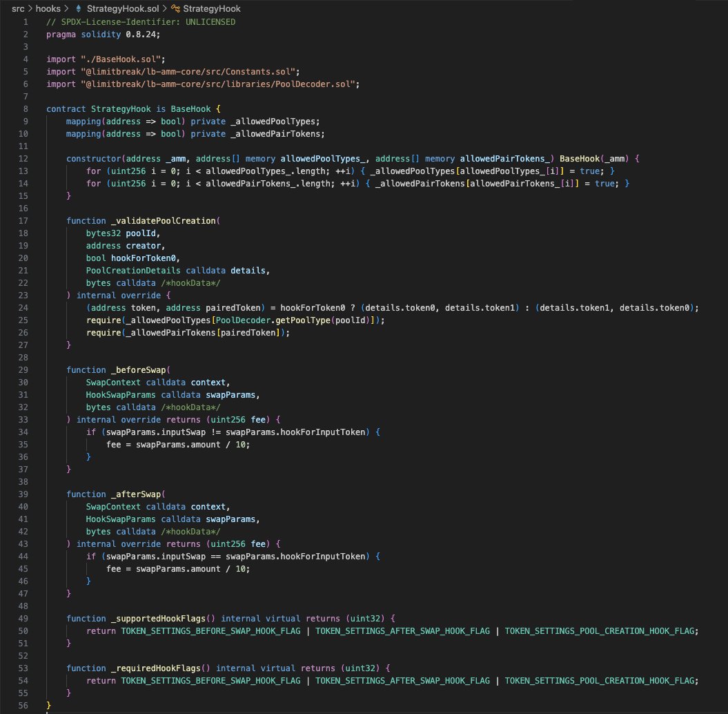This screenshot has height=714, width=728.
Task: Click the class symbol icon beside StrategyHook breadcrumb
Action: pyautogui.click(x=177, y=8)
